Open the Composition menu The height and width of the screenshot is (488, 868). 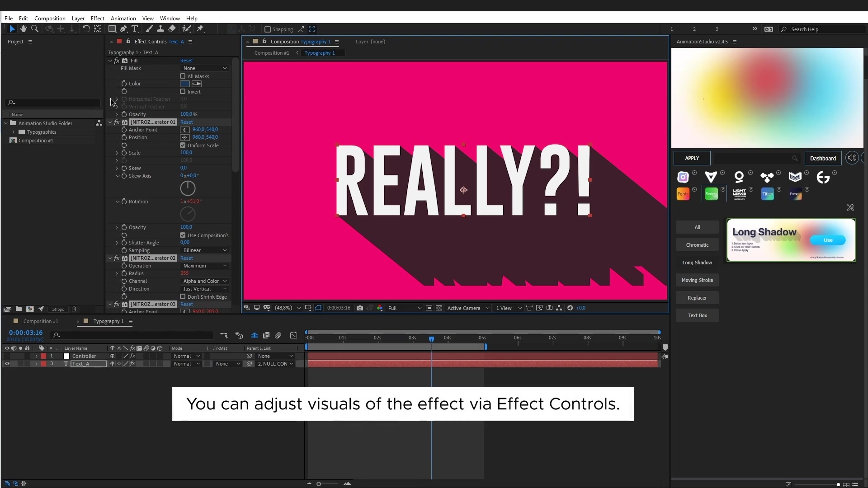pyautogui.click(x=50, y=19)
